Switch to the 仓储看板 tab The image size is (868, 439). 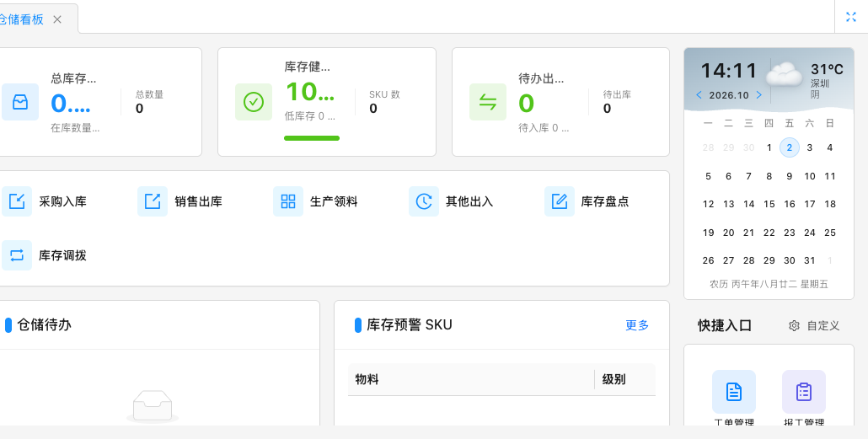pos(21,19)
